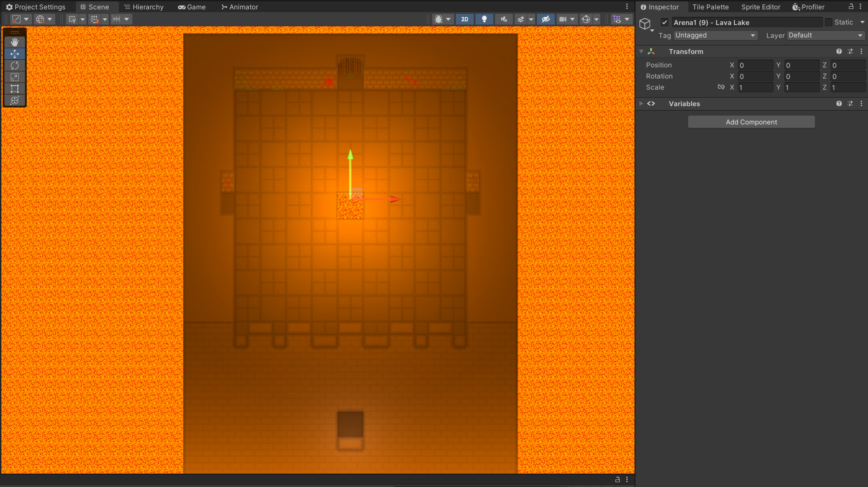
Task: Select the Scale tool
Action: (x=15, y=77)
